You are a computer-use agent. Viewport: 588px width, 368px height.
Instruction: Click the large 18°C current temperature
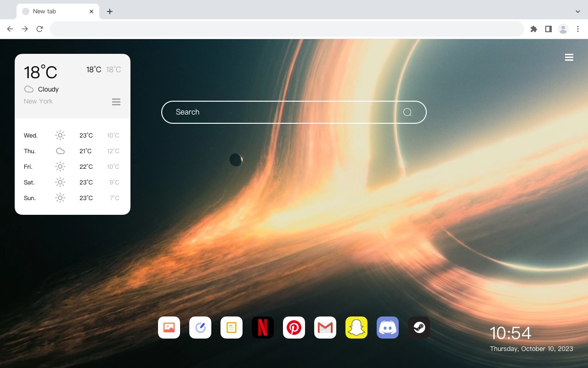[x=40, y=72]
